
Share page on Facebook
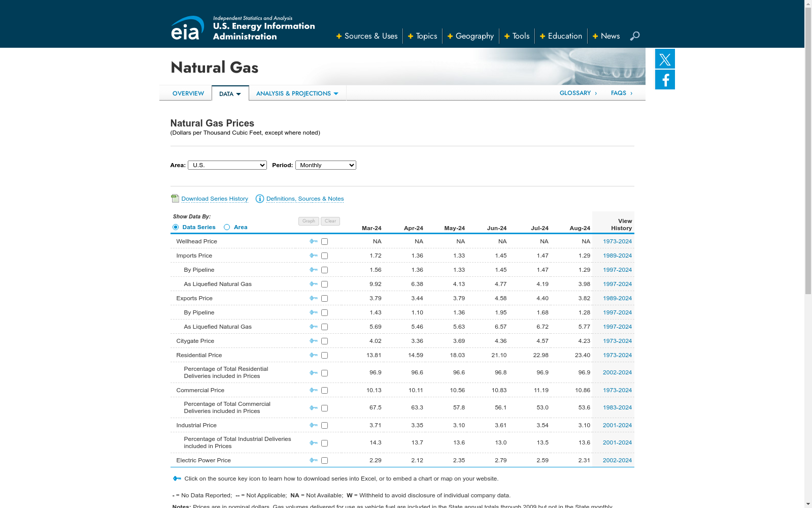(665, 80)
